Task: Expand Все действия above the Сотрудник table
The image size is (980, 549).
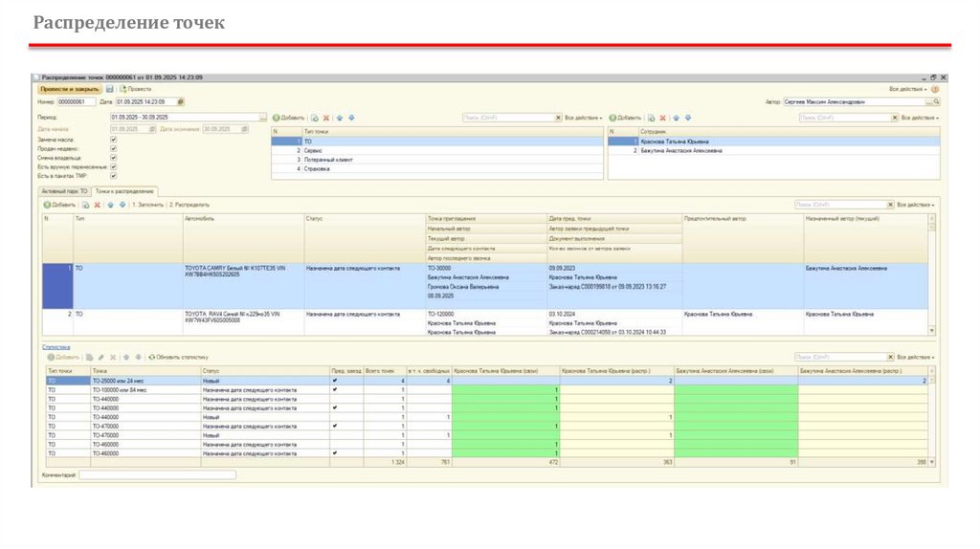Action: (x=920, y=118)
